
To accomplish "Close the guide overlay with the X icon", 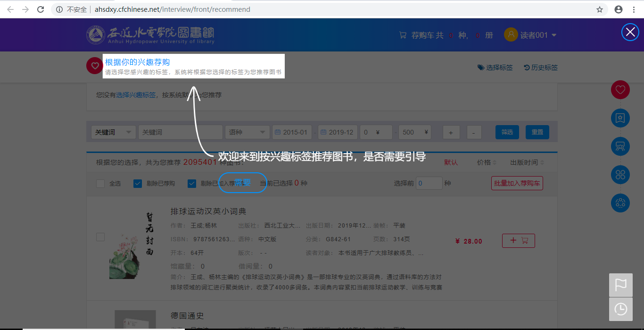I will click(630, 32).
